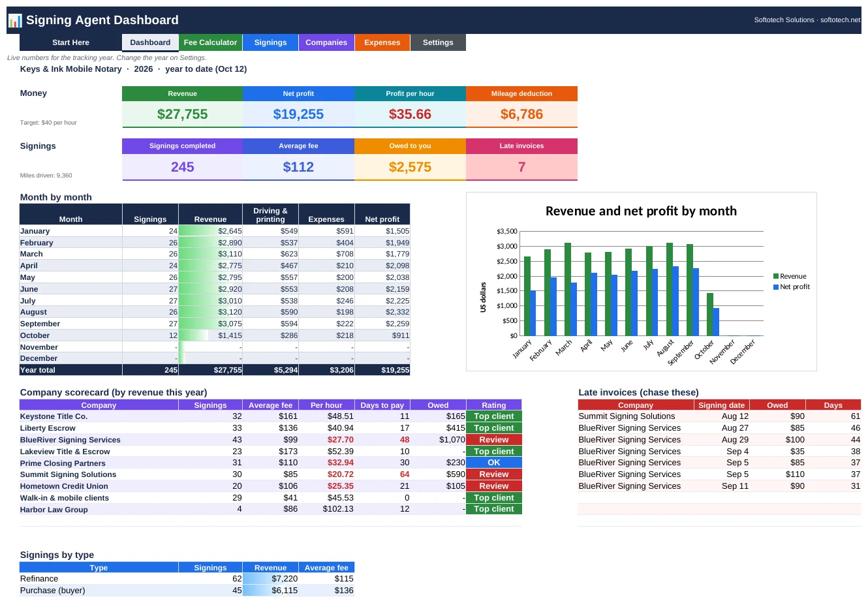Viewport: 868px width, 603px height.
Task: Click the Review rating for BlueRiver Signing Services
Action: coord(494,440)
